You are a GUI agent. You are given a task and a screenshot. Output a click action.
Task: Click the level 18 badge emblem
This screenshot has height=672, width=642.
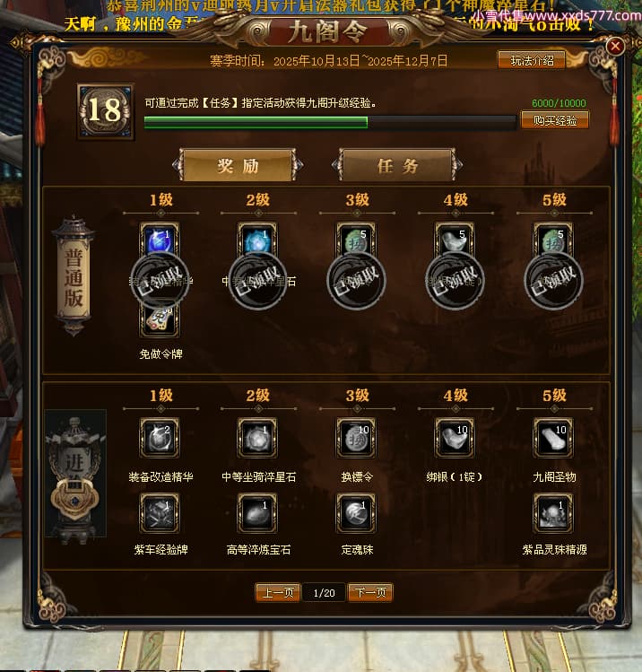click(x=106, y=111)
